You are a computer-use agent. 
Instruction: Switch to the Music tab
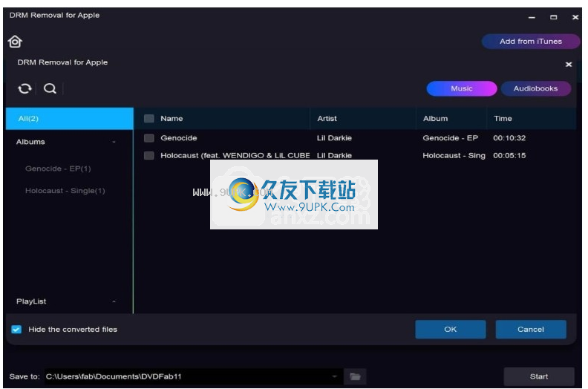pyautogui.click(x=462, y=88)
